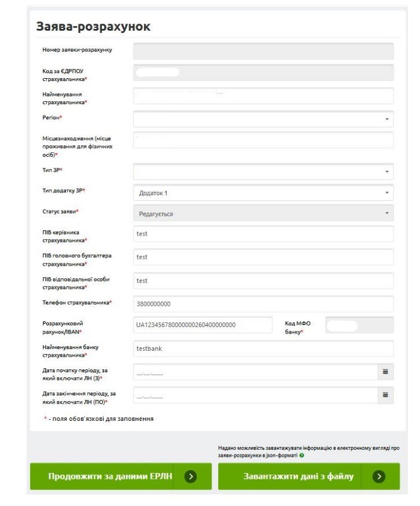The width and height of the screenshot is (420, 506).
Task: Click the period start date input
Action: (x=255, y=372)
